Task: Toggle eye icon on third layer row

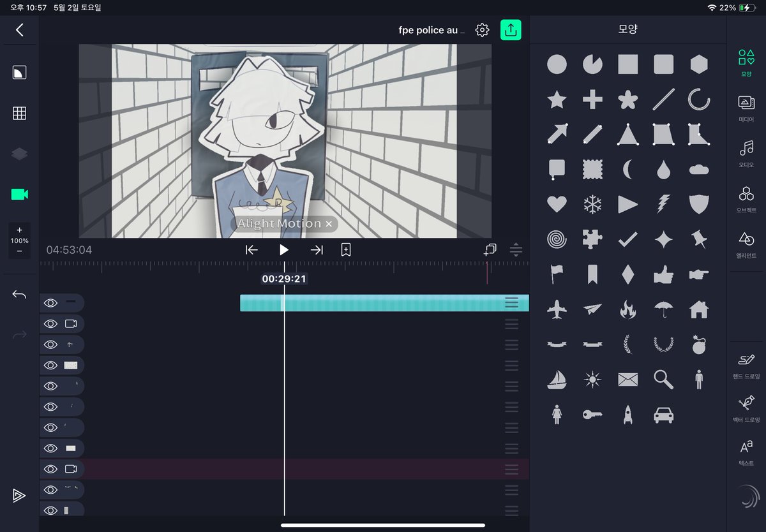Action: pos(50,344)
